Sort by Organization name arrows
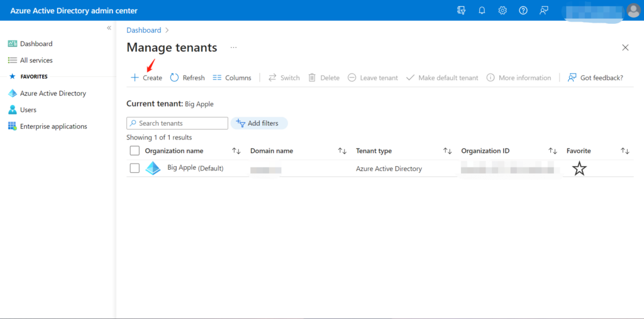 click(236, 151)
